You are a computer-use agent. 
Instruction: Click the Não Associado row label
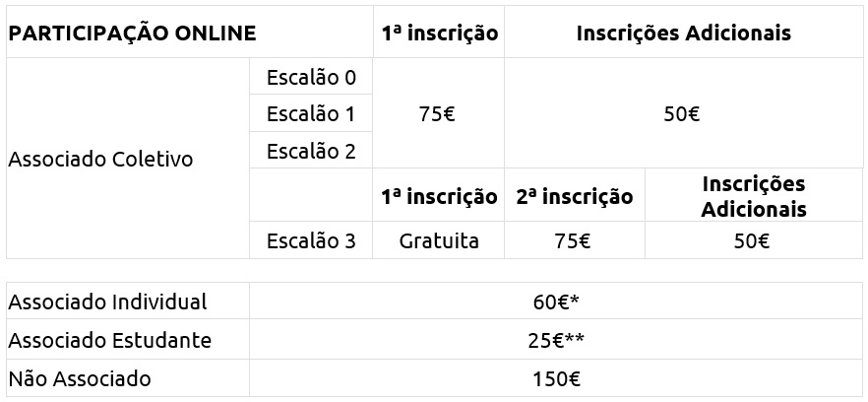80,378
